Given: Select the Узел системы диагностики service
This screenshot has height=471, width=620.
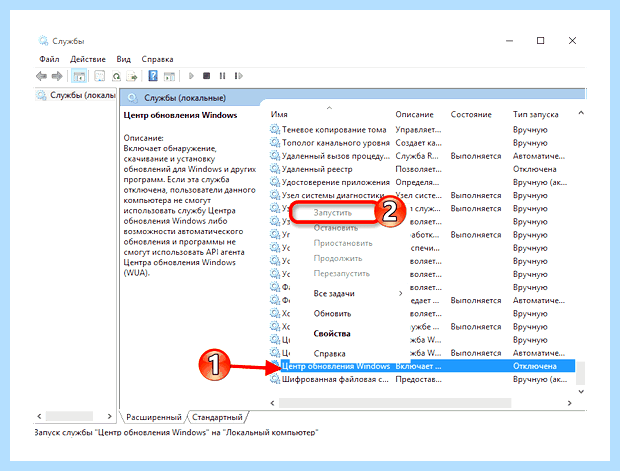Looking at the screenshot, I should coord(333,195).
